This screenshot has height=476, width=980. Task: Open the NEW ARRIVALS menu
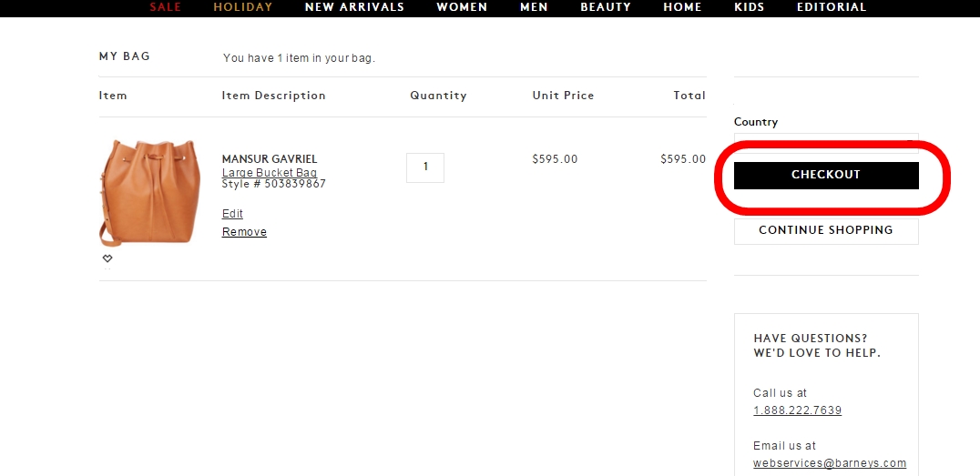(354, 7)
